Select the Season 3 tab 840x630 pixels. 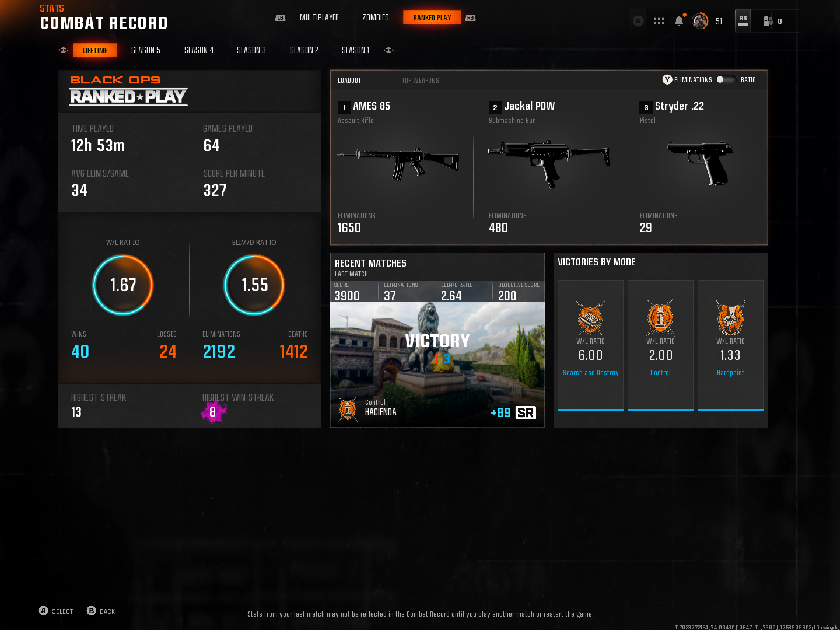[251, 50]
